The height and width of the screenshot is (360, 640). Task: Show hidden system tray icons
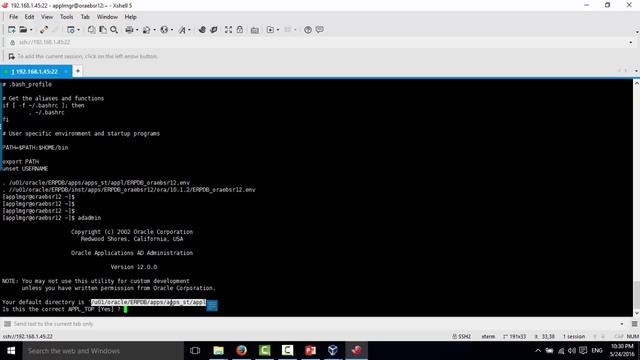click(538, 351)
